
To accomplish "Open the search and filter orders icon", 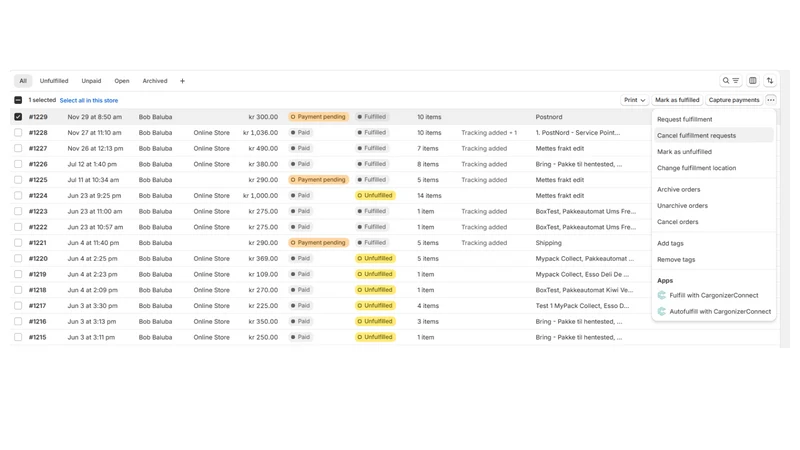I will (x=731, y=81).
